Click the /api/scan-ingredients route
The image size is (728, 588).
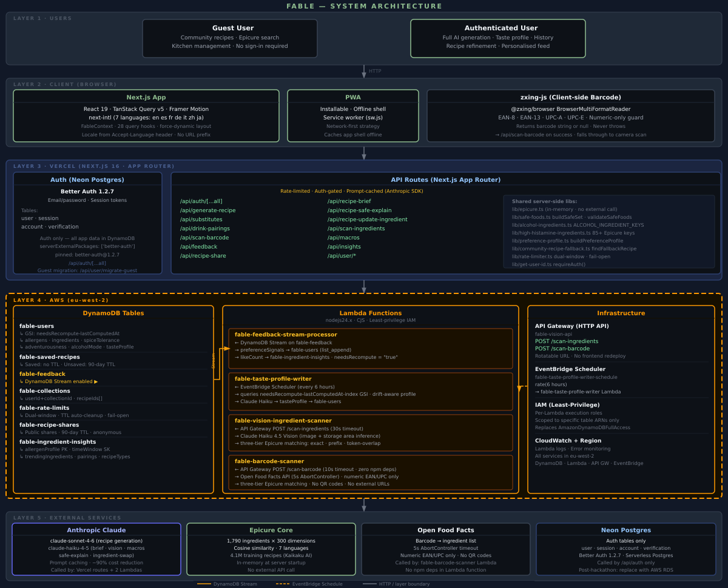(x=356, y=229)
